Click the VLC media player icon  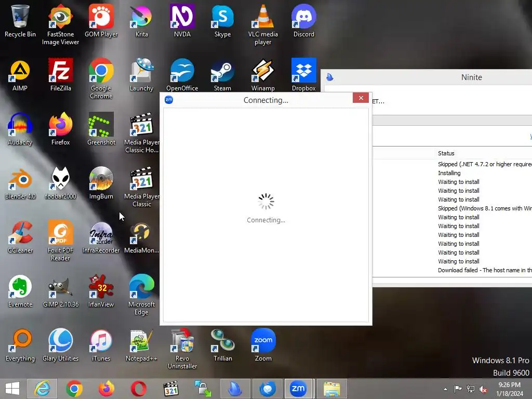click(x=263, y=24)
